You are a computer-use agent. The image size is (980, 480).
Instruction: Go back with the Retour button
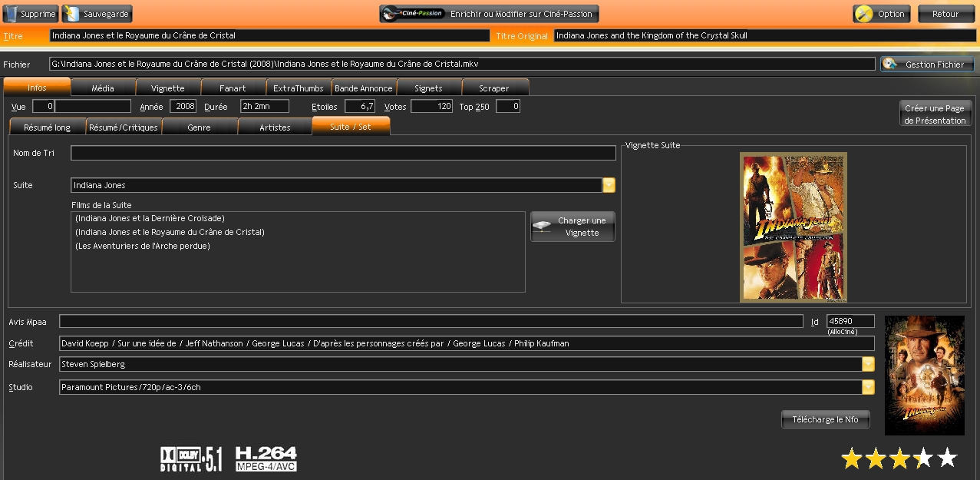pyautogui.click(x=946, y=14)
